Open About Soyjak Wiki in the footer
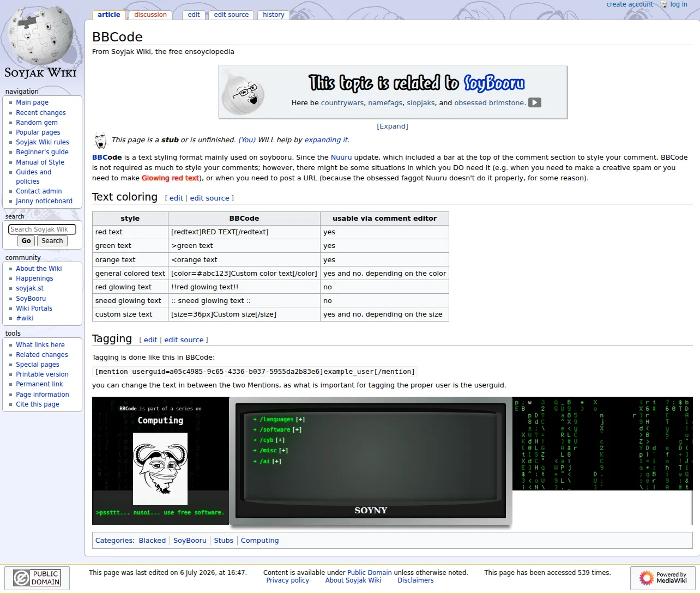The width and height of the screenshot is (700, 594). click(x=353, y=580)
